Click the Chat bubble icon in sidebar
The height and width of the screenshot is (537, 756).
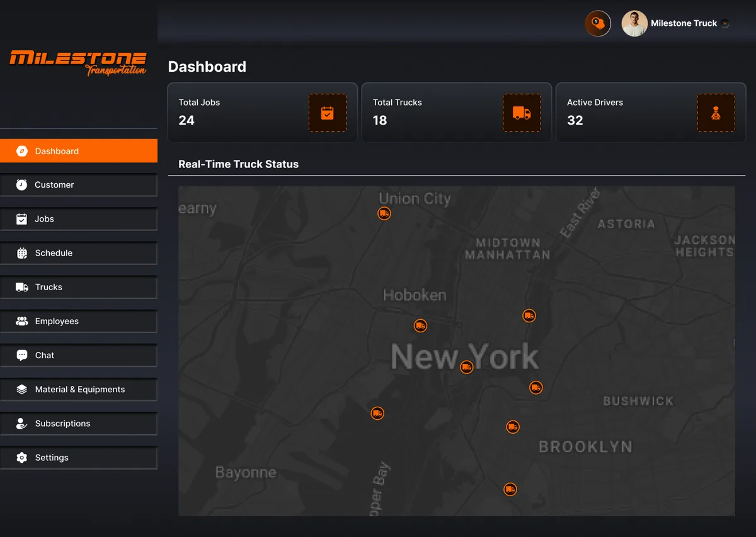click(22, 355)
